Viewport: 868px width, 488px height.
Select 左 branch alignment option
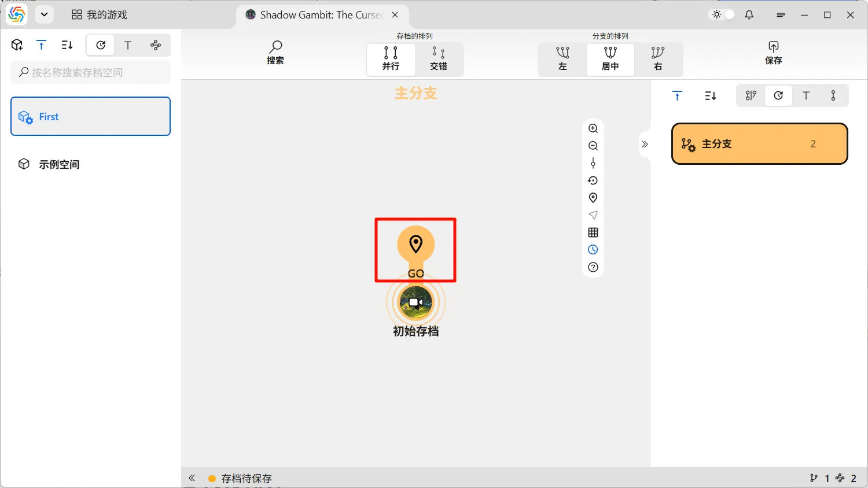click(x=562, y=59)
